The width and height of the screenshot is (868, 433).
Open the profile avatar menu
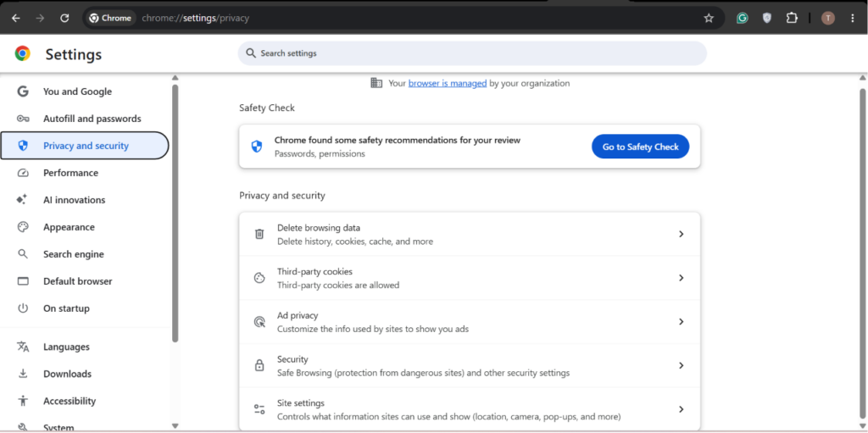[x=827, y=19]
